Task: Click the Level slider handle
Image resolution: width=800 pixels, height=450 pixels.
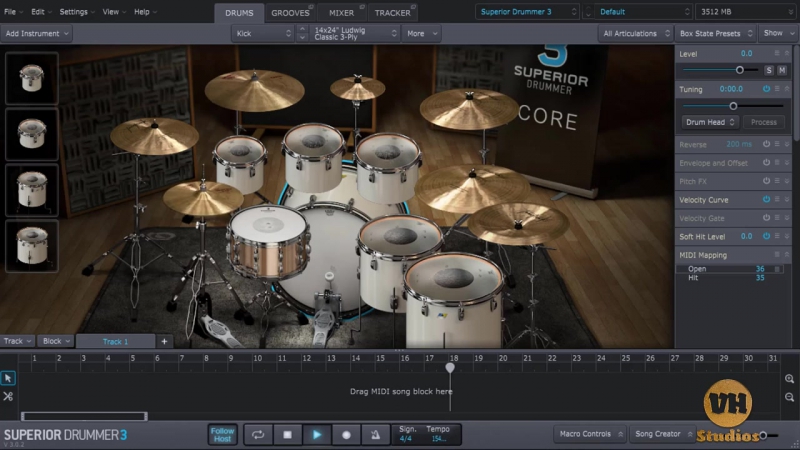Action: 740,70
